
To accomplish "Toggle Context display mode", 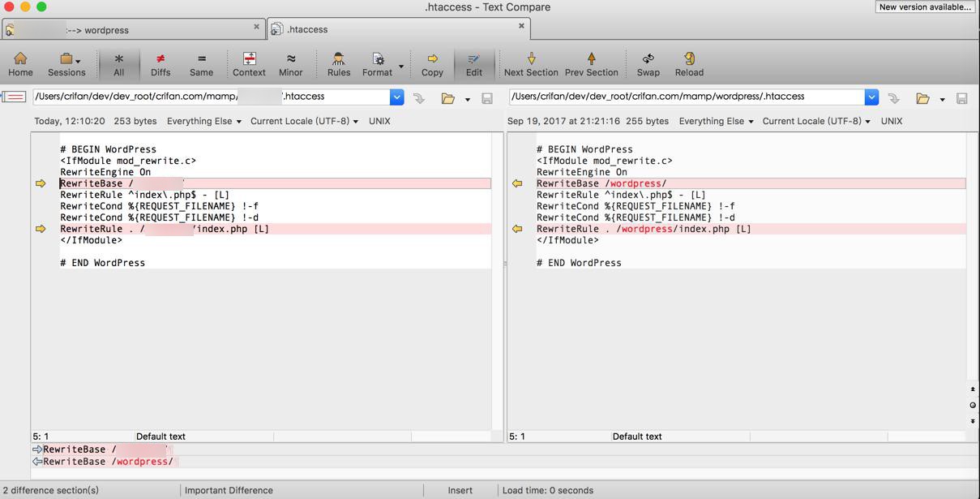I will click(x=249, y=64).
